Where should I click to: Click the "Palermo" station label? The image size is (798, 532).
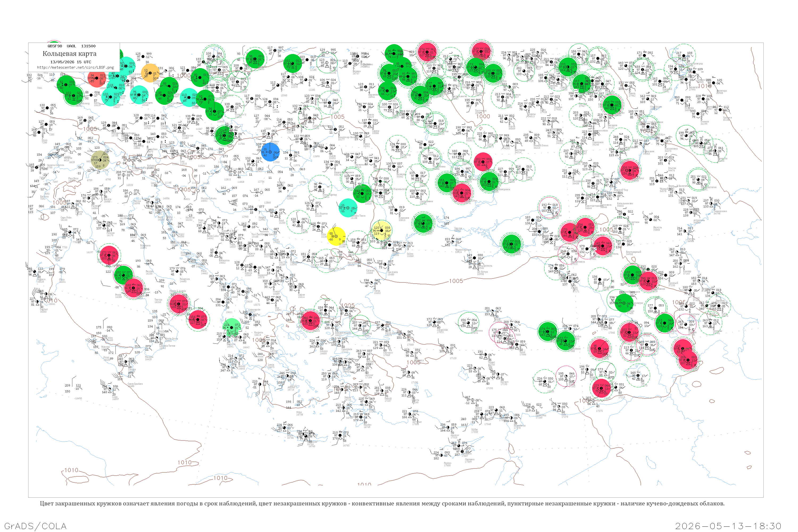106,347
